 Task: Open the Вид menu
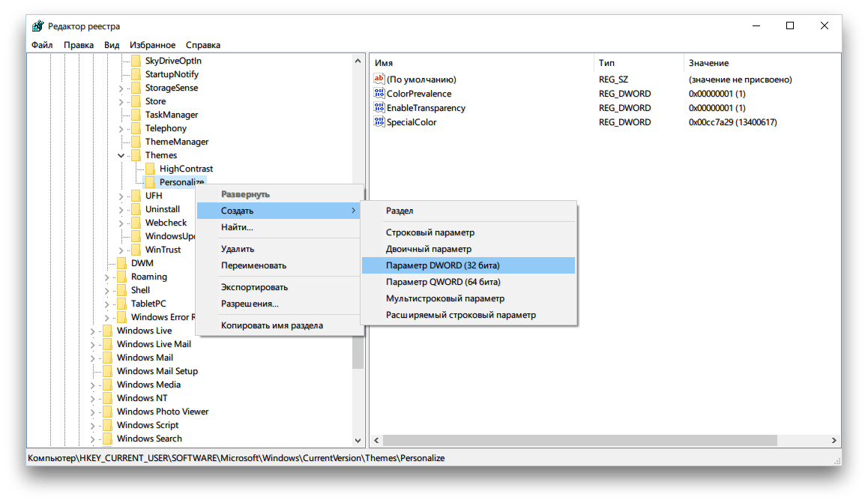[x=112, y=45]
